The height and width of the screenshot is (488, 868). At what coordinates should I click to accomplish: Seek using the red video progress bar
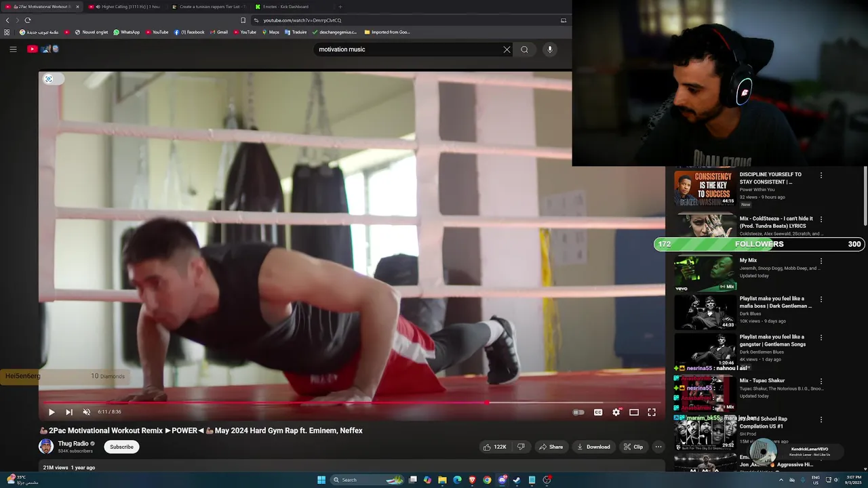coord(352,403)
